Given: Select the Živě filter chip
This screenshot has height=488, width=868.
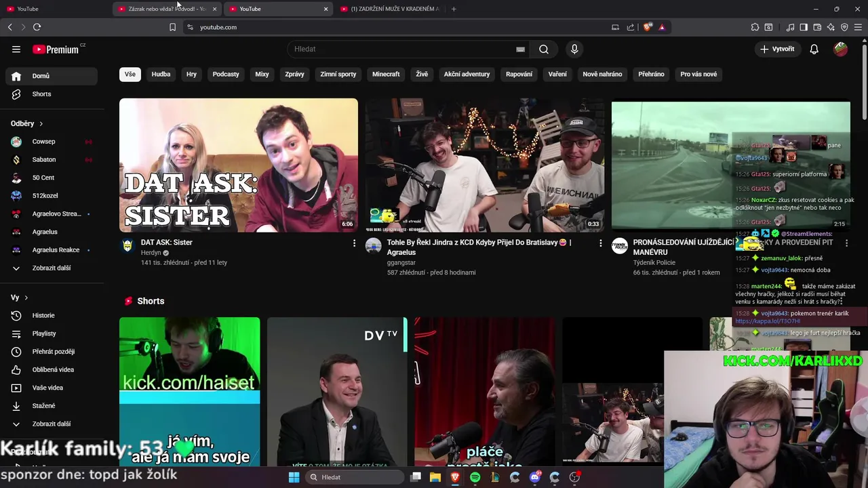Looking at the screenshot, I should coord(422,74).
